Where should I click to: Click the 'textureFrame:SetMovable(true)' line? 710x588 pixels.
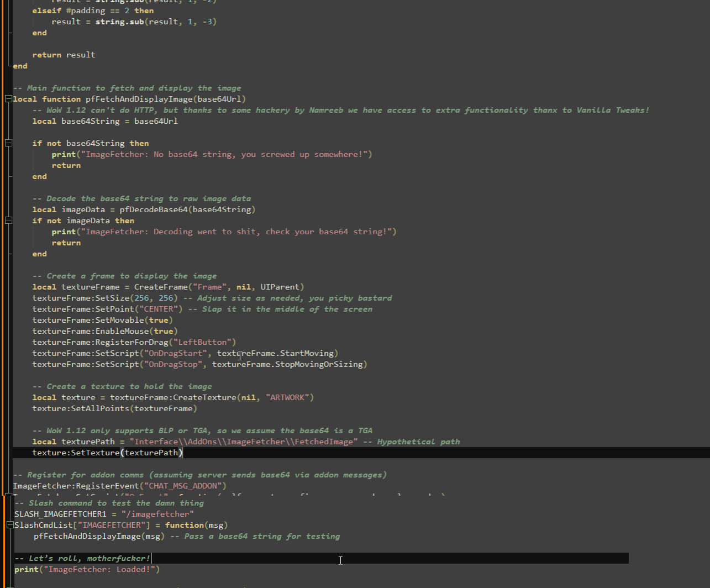click(x=102, y=320)
